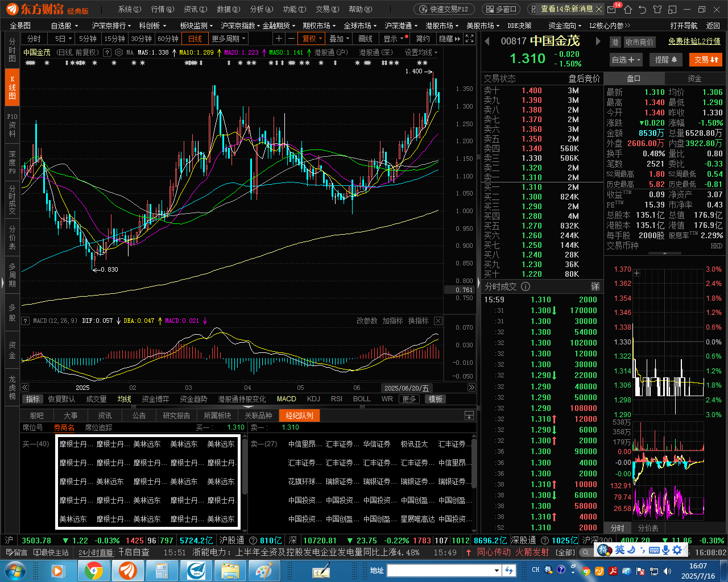Click the buy-side broker queue scrollbar

point(245,466)
